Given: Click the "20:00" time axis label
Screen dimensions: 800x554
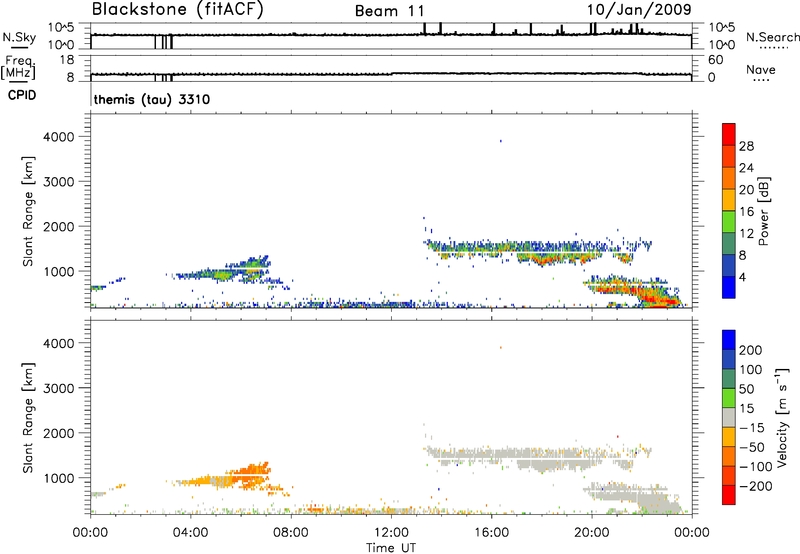Looking at the screenshot, I should [591, 533].
